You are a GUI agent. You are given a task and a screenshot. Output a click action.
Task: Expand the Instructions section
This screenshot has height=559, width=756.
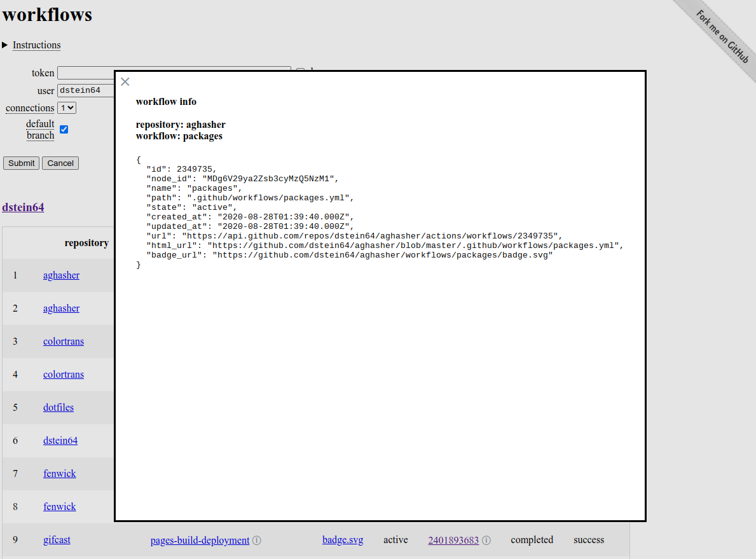point(36,45)
